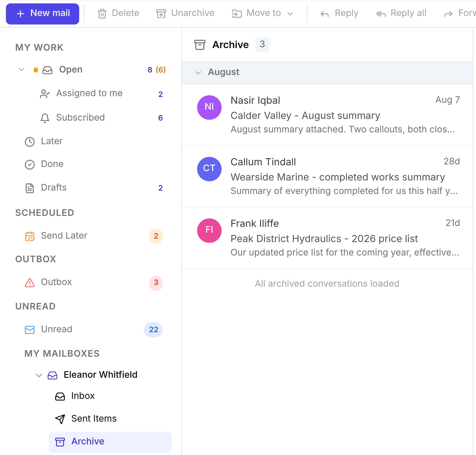476x455 pixels.
Task: Open Peak District Hydraulics 2026 price list
Action: 327,238
